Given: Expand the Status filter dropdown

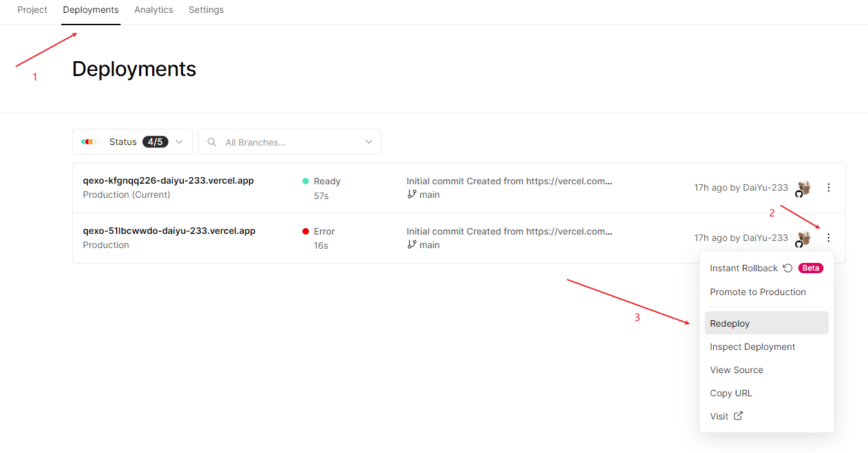Looking at the screenshot, I should click(x=179, y=142).
